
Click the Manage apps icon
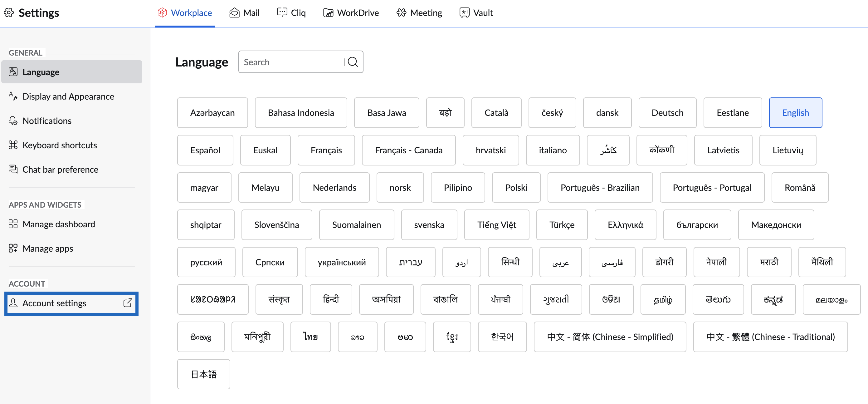click(x=13, y=248)
